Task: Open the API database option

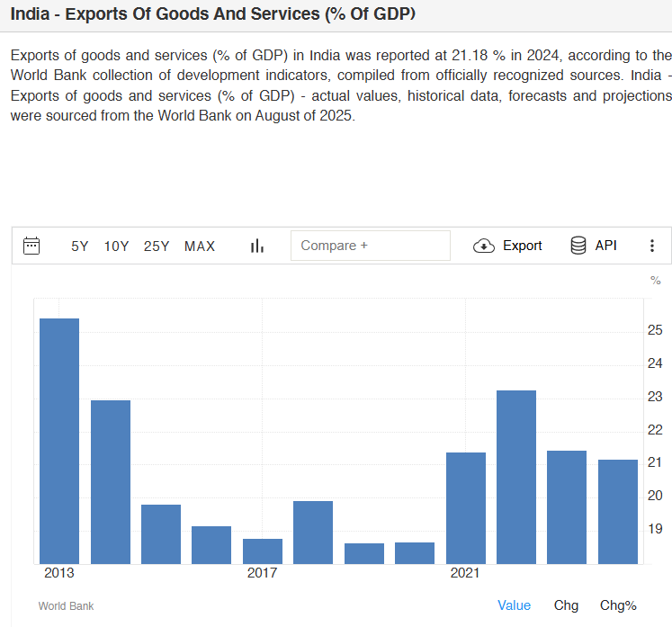Action: click(594, 246)
